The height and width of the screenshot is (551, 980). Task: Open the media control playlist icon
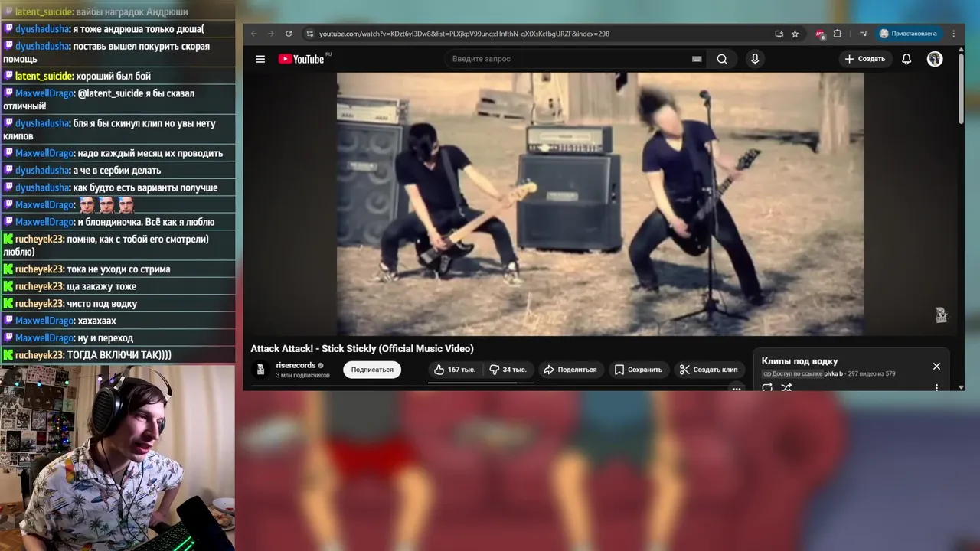[x=863, y=34]
